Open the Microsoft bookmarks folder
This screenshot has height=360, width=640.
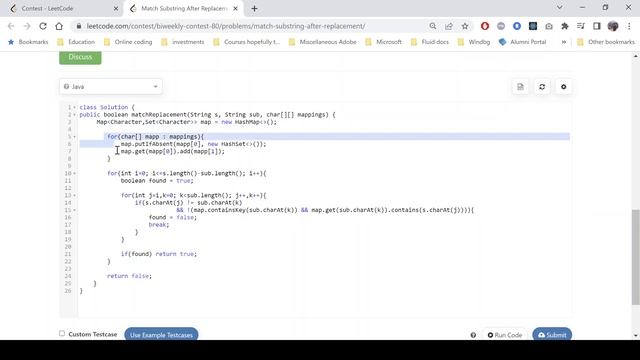click(383, 42)
